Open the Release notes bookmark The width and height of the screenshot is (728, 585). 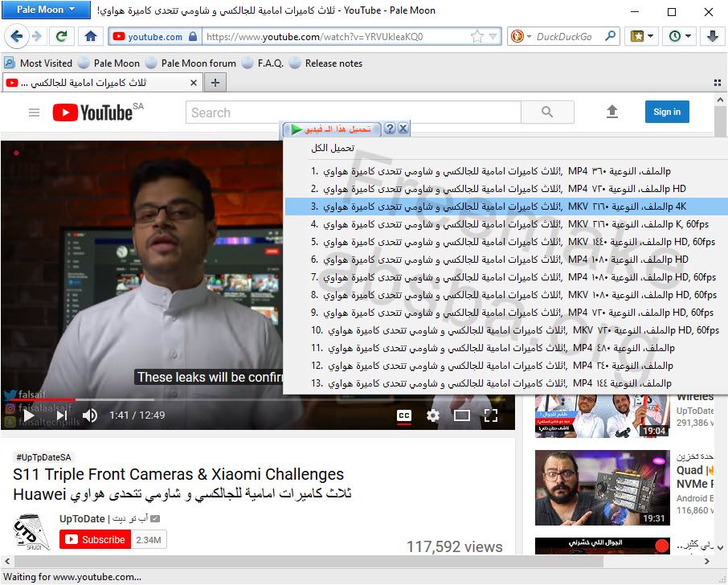point(326,63)
